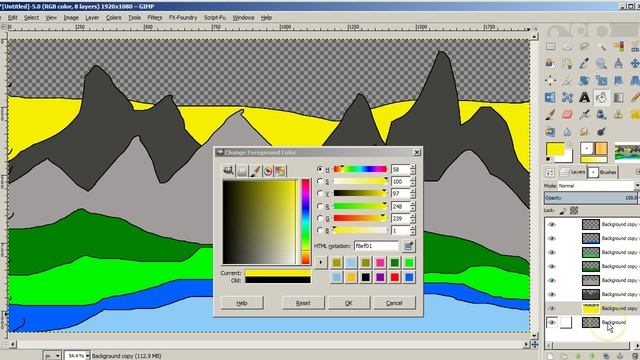Select the Bucket Fill tool
This screenshot has height=360, width=640.
pos(601,98)
